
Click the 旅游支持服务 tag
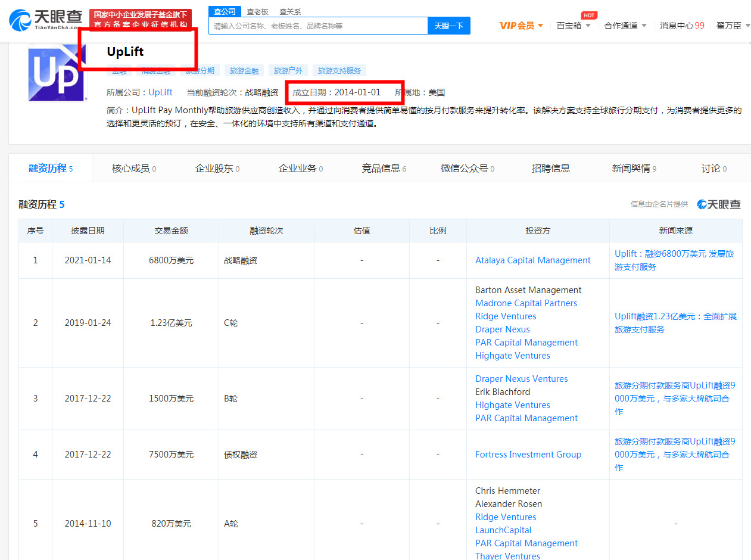[339, 71]
